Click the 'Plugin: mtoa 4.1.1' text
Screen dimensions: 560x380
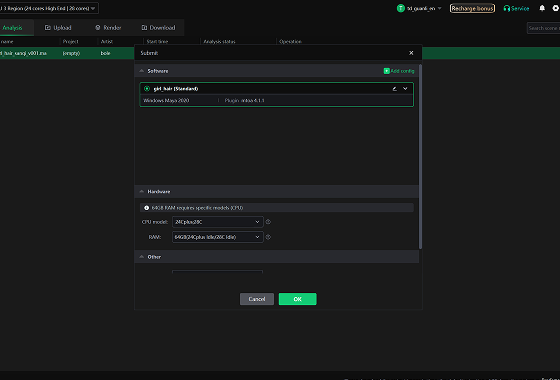point(245,100)
